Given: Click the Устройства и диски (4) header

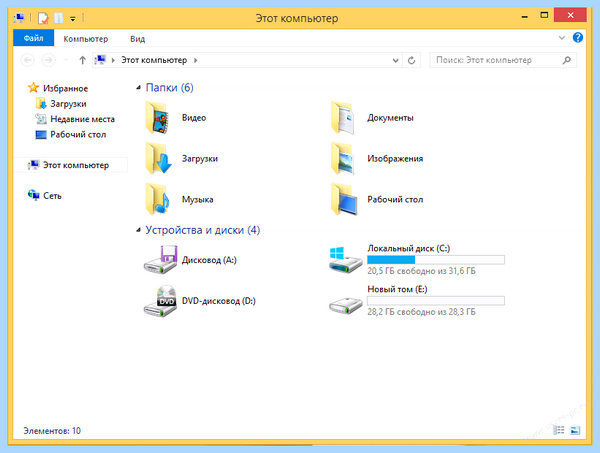Looking at the screenshot, I should tap(202, 230).
